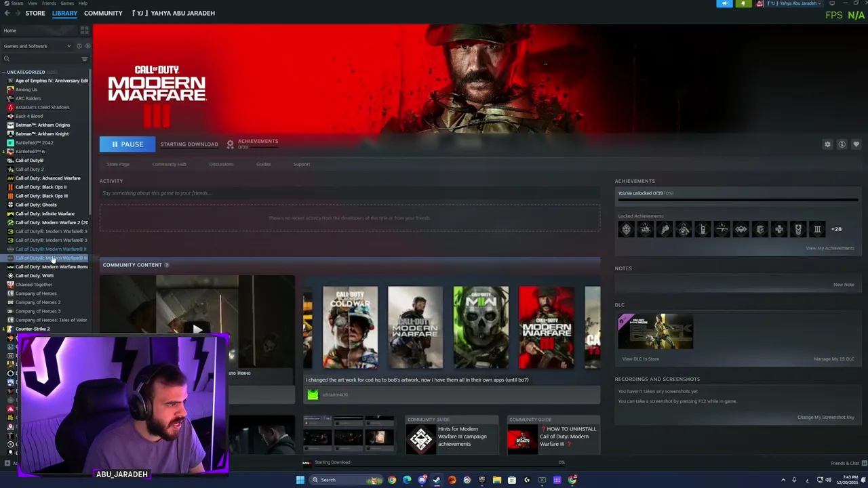Click the achievements trophy icon beside download status
868x488 pixels.
click(x=230, y=144)
